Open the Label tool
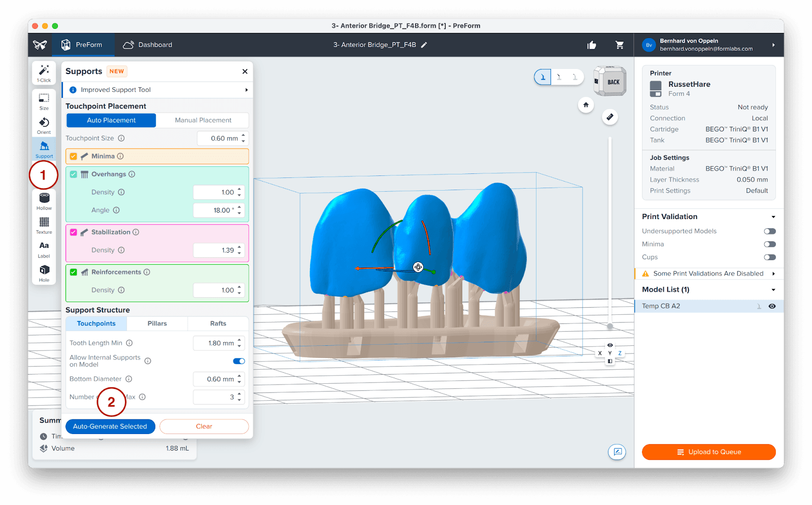 pos(44,249)
